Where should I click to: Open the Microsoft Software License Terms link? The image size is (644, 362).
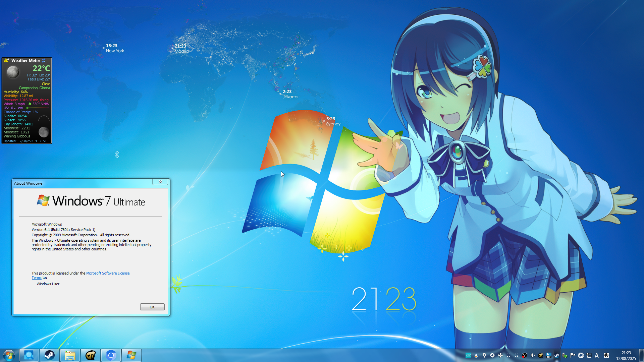(108, 273)
